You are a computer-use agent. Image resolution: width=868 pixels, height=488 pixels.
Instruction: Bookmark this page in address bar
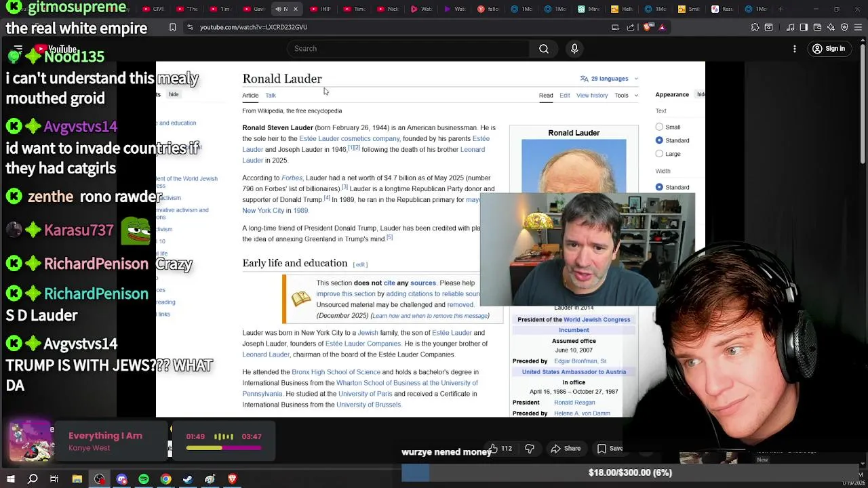[172, 27]
